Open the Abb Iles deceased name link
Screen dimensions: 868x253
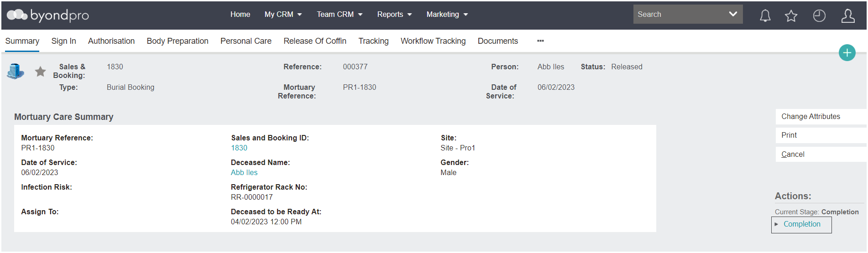coord(244,173)
